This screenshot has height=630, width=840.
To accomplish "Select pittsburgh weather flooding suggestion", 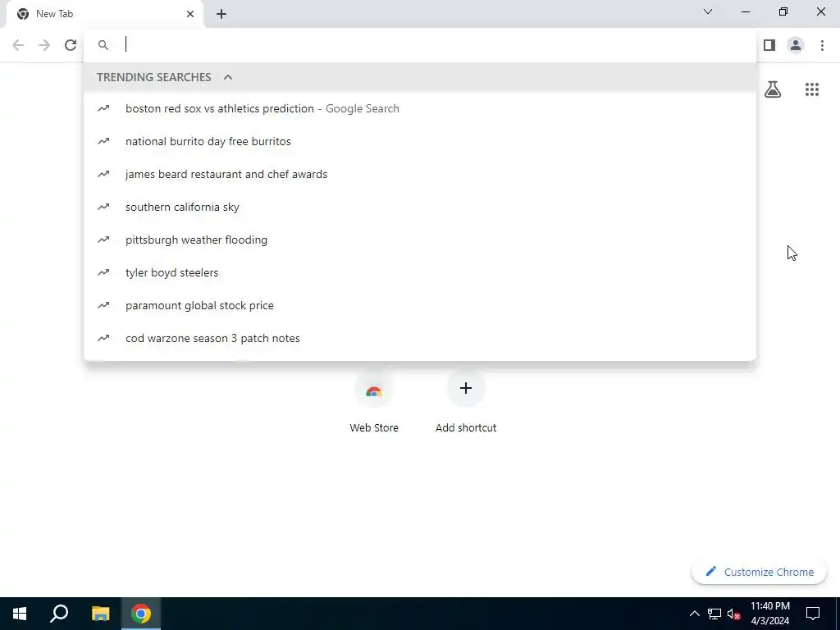I will (420, 240).
